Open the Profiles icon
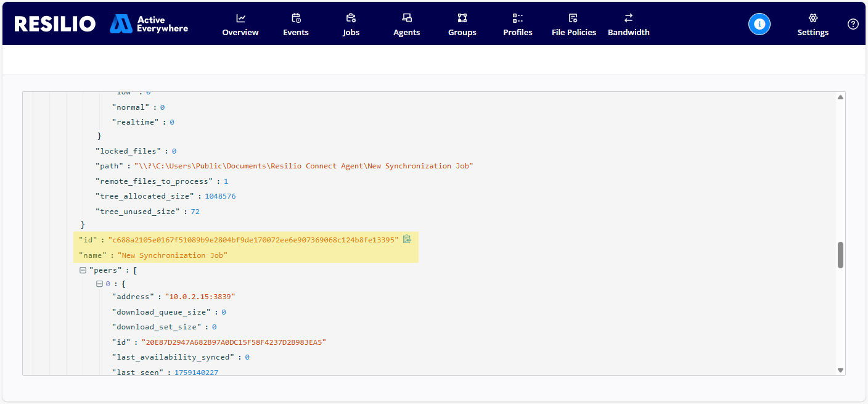 pos(517,19)
